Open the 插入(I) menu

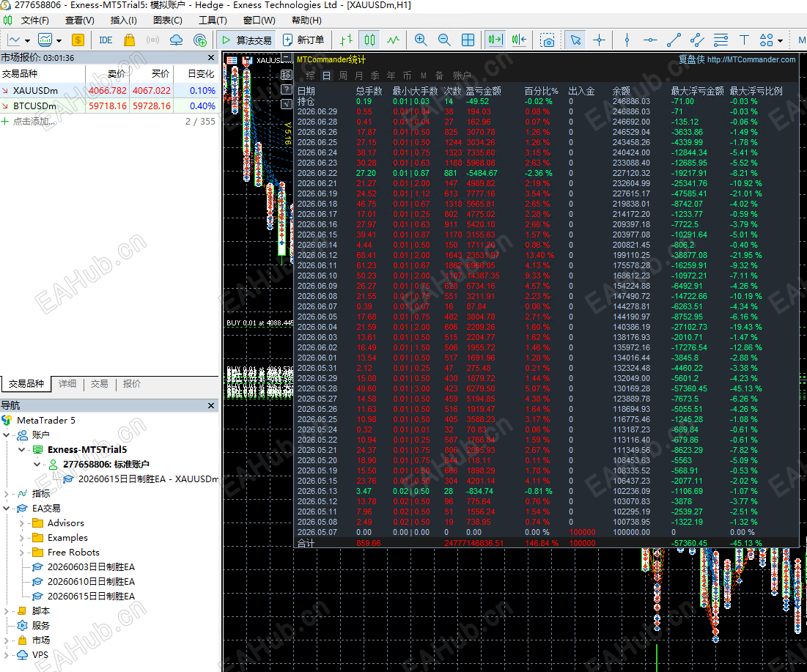point(124,21)
